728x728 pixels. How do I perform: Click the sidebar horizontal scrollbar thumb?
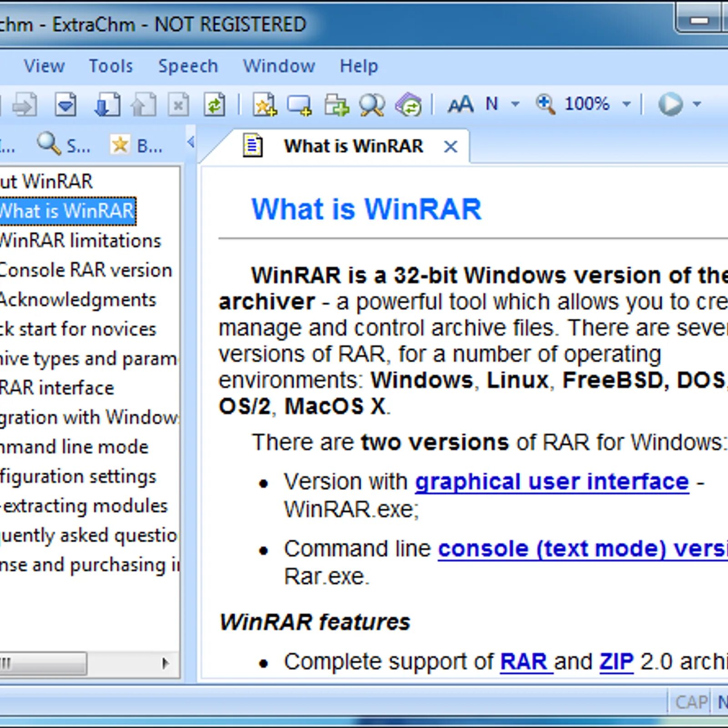tap(43, 663)
